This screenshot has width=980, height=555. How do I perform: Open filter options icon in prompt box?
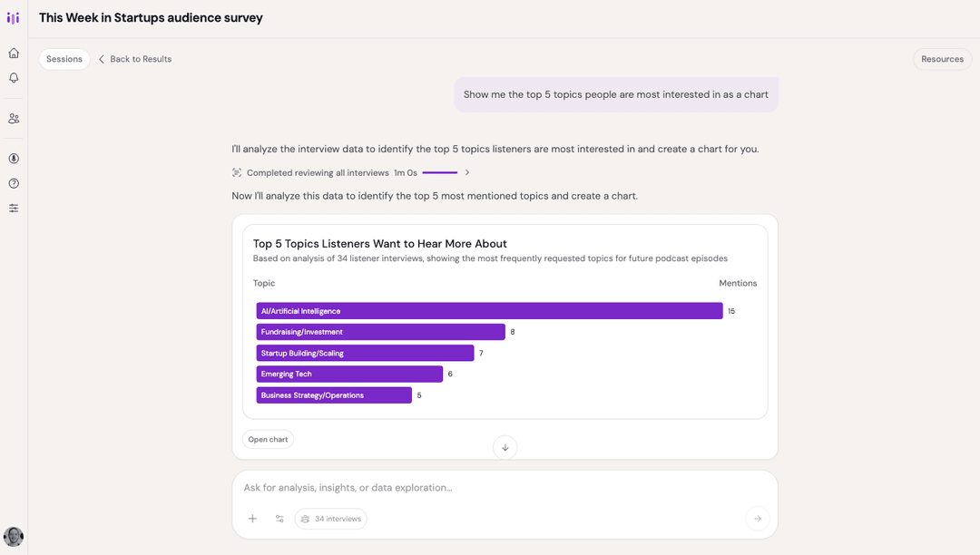click(279, 519)
